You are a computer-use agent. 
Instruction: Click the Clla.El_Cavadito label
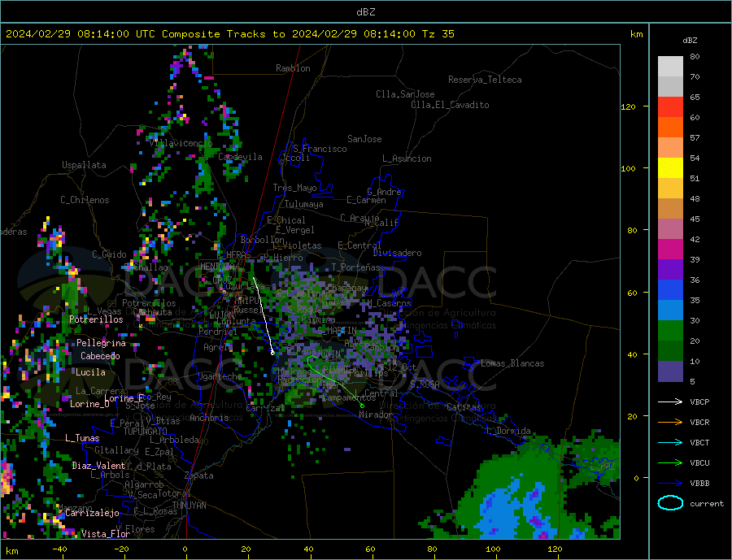(x=450, y=105)
